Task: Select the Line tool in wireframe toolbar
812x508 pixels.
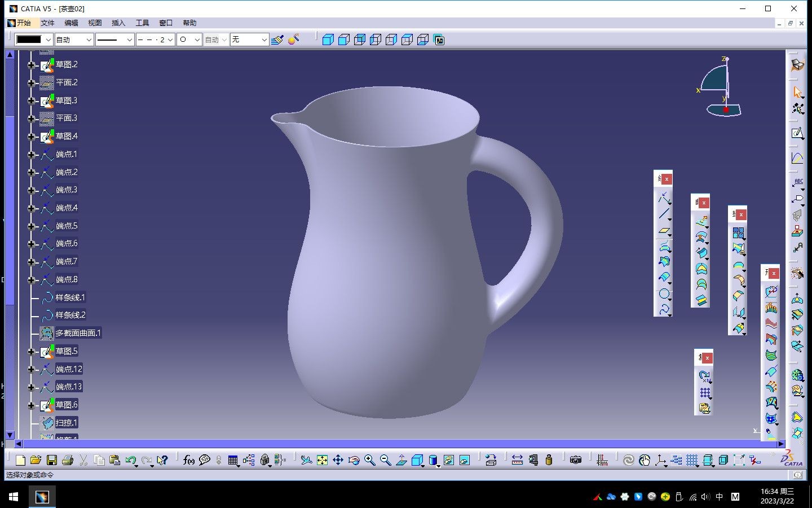Action: coord(664,214)
